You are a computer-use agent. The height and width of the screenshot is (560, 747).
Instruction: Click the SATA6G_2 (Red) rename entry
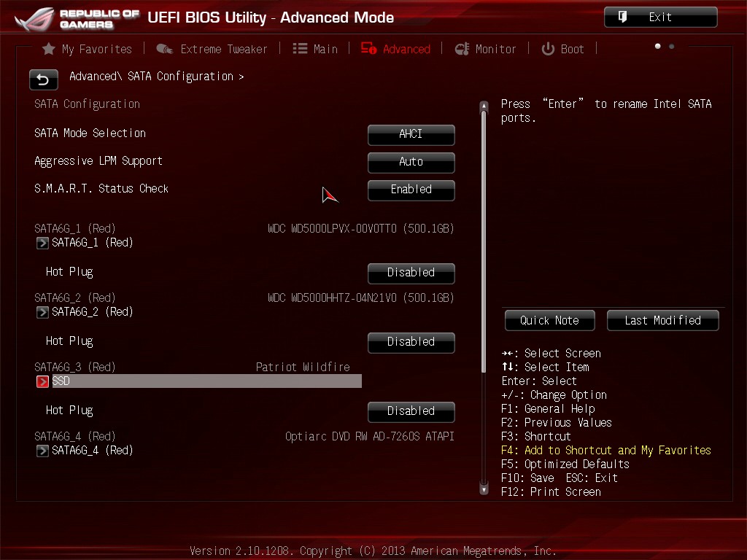[93, 312]
